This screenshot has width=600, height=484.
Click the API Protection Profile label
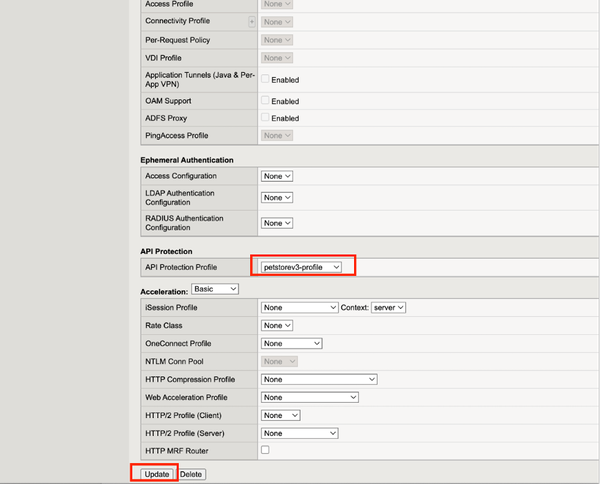point(181,267)
